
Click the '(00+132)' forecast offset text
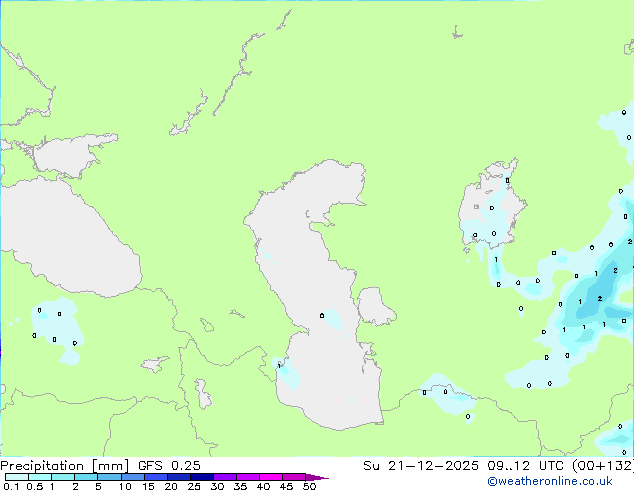pos(603,466)
